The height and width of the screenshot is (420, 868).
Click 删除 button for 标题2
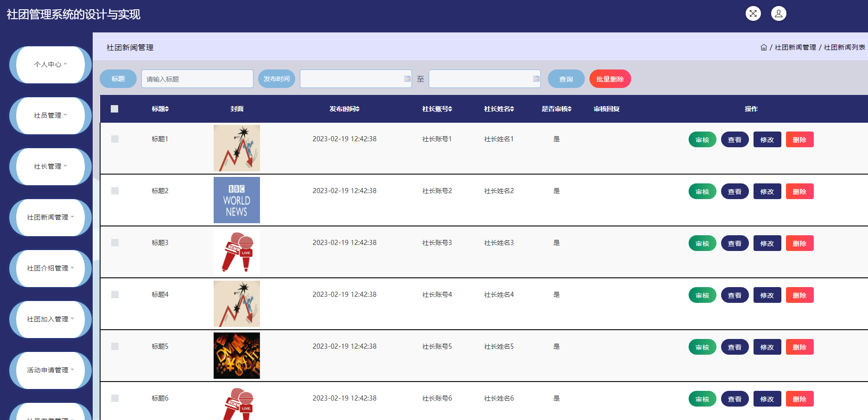pos(800,191)
